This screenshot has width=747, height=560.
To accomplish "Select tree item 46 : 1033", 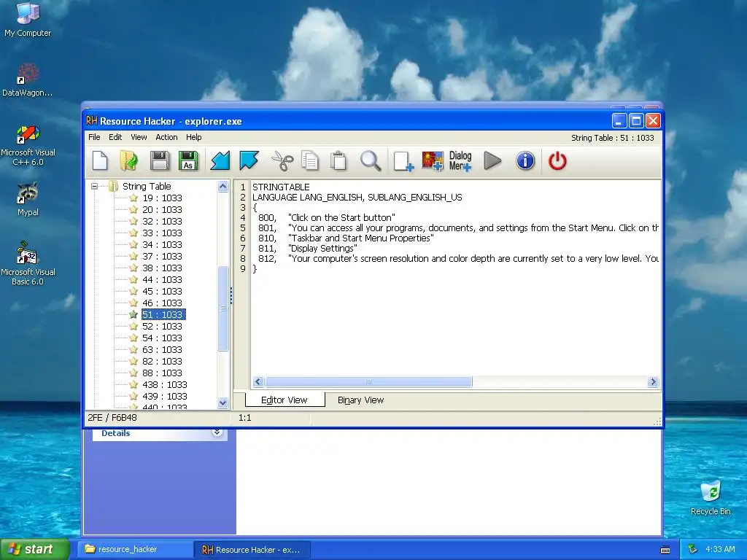I will pyautogui.click(x=162, y=303).
